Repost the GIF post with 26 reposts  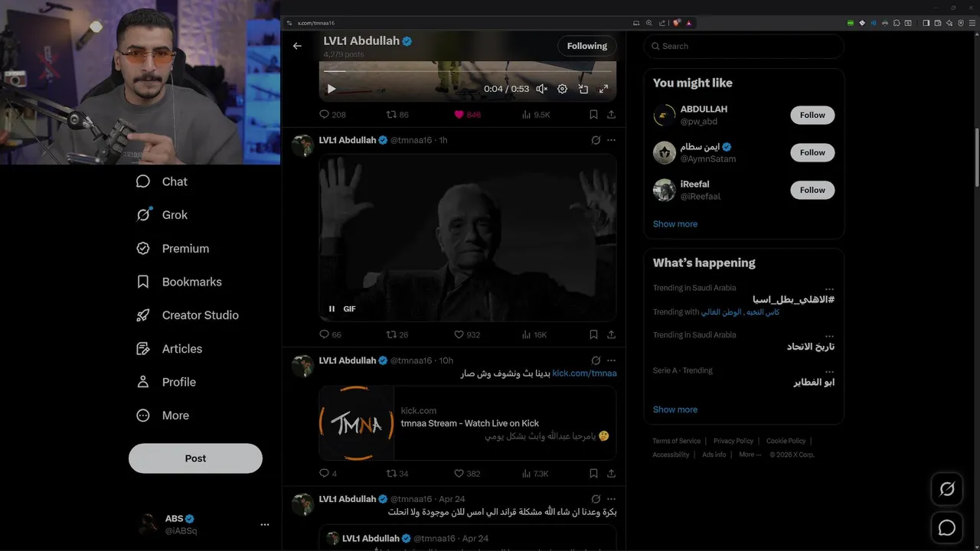tap(397, 334)
